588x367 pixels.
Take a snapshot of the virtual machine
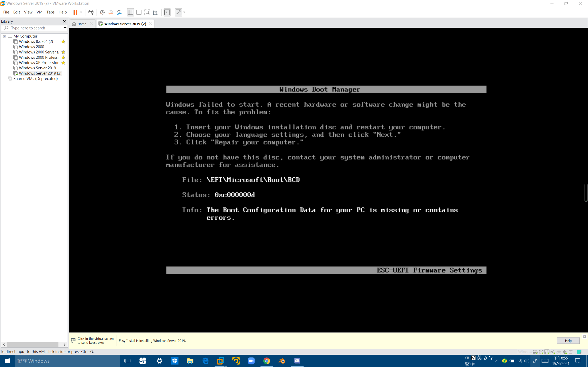(x=102, y=12)
